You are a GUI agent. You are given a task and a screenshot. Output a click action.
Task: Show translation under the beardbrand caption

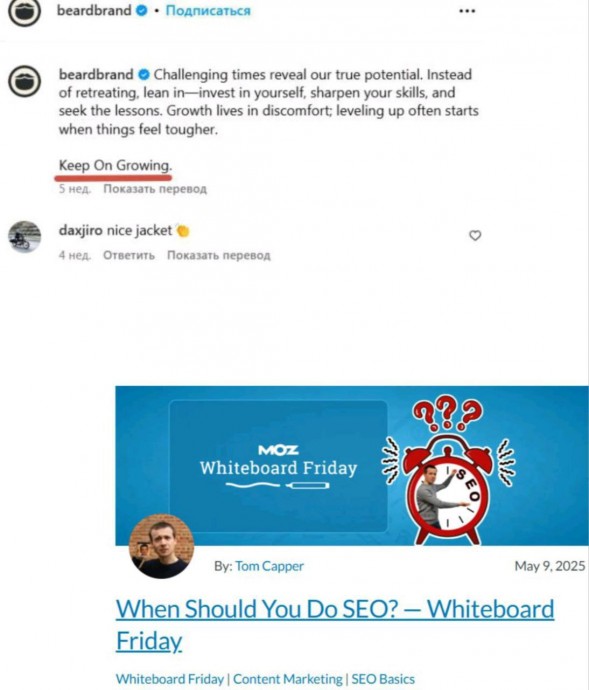click(155, 189)
